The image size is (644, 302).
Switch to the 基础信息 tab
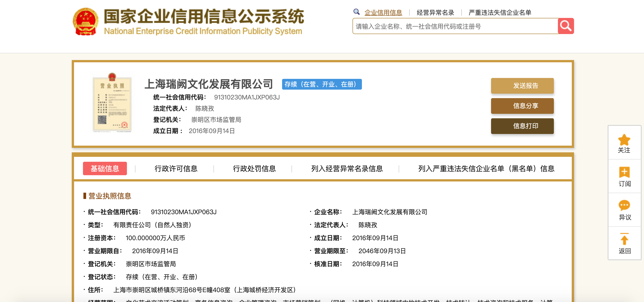coord(105,169)
